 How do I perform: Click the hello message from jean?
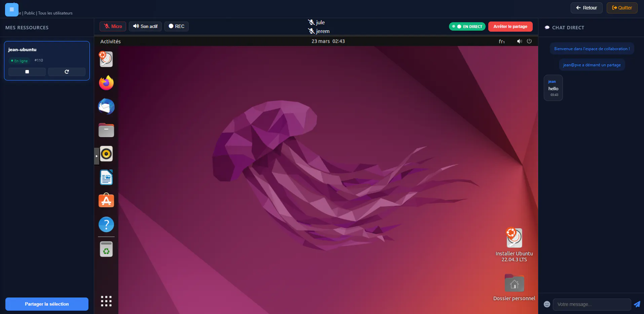pyautogui.click(x=553, y=88)
